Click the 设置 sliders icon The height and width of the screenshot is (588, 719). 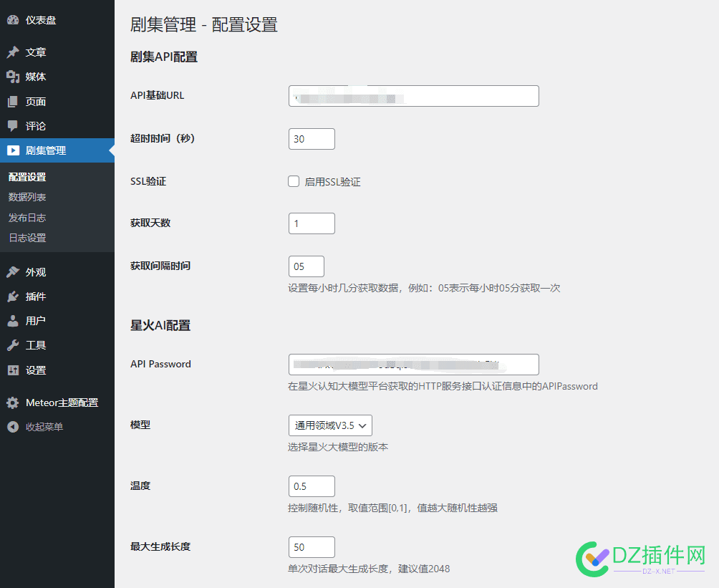point(13,370)
